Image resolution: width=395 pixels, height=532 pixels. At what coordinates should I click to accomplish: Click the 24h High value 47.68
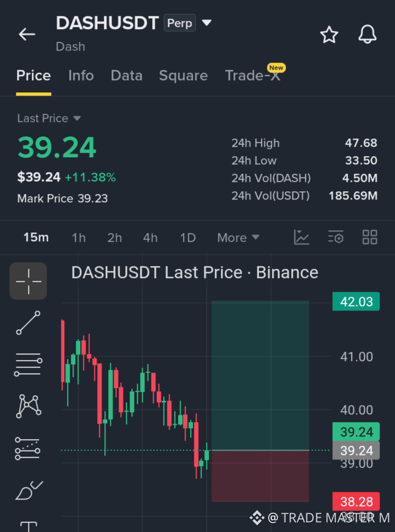[x=361, y=143]
